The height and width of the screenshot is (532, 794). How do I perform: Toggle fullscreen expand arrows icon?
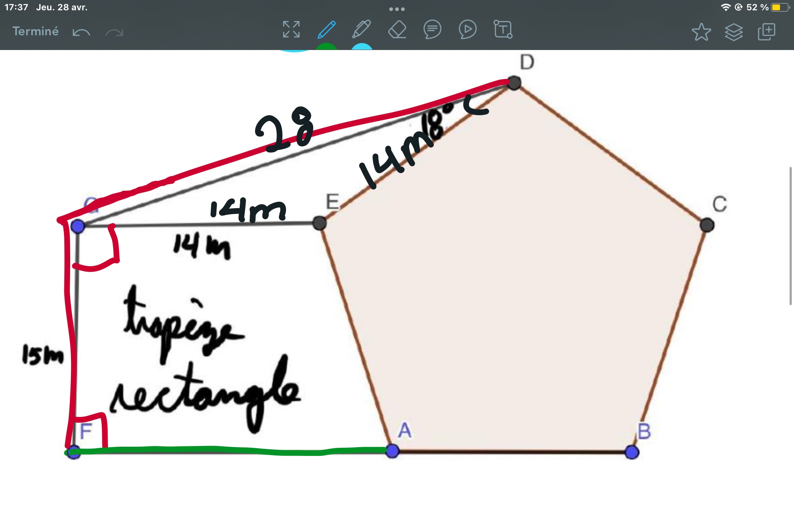(291, 29)
